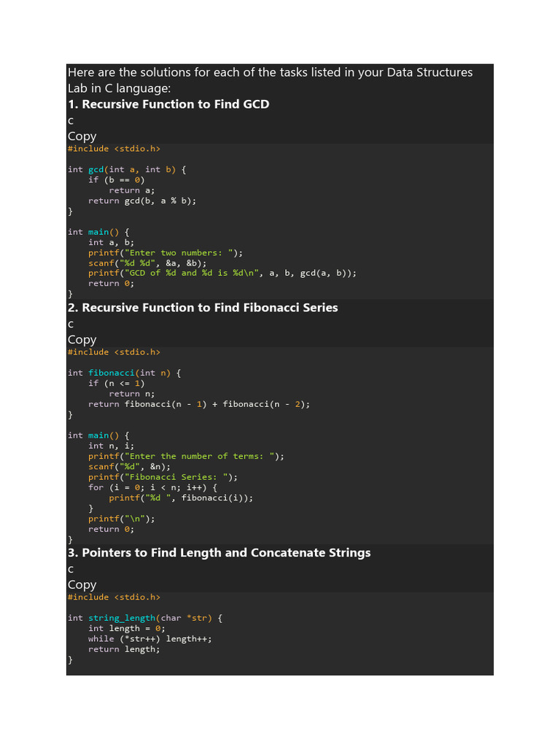Screen dimensions: 560x747
Task: Click Copy above the GCD code block
Action: tap(82, 136)
